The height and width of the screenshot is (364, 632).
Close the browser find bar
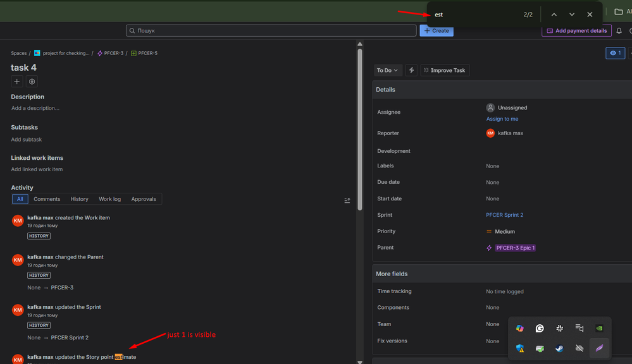click(x=590, y=15)
